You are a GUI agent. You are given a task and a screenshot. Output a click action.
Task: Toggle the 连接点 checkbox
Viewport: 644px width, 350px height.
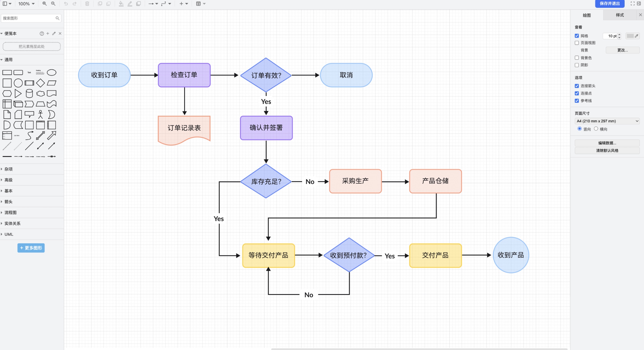click(x=577, y=93)
